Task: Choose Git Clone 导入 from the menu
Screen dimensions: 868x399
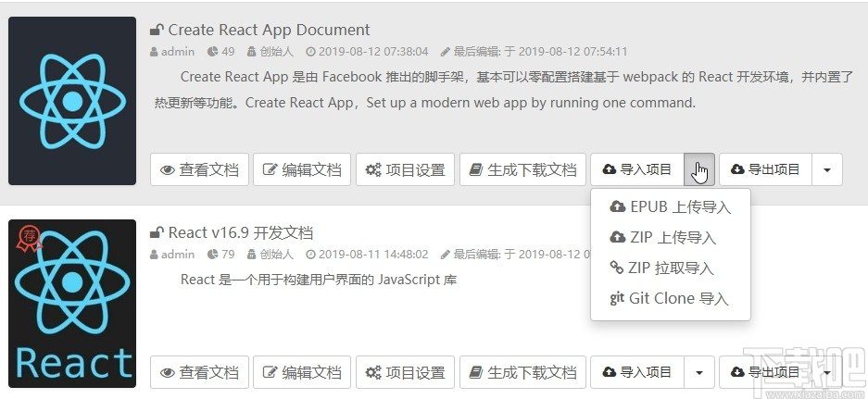Action: pyautogui.click(x=671, y=299)
